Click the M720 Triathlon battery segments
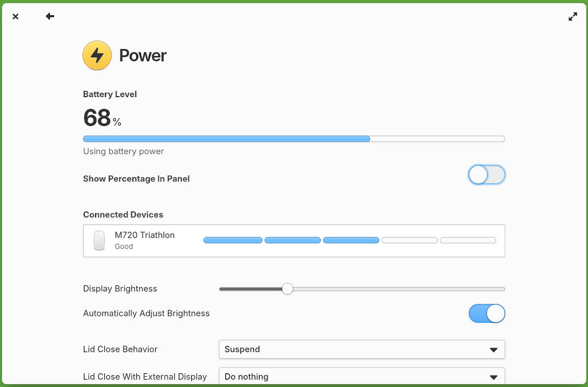This screenshot has width=588, height=387. (x=350, y=240)
